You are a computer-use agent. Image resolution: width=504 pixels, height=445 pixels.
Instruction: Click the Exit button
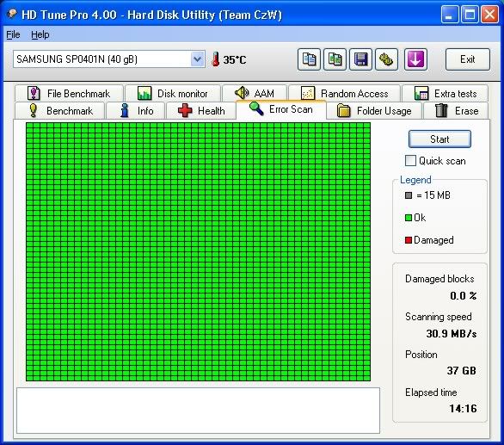(467, 59)
